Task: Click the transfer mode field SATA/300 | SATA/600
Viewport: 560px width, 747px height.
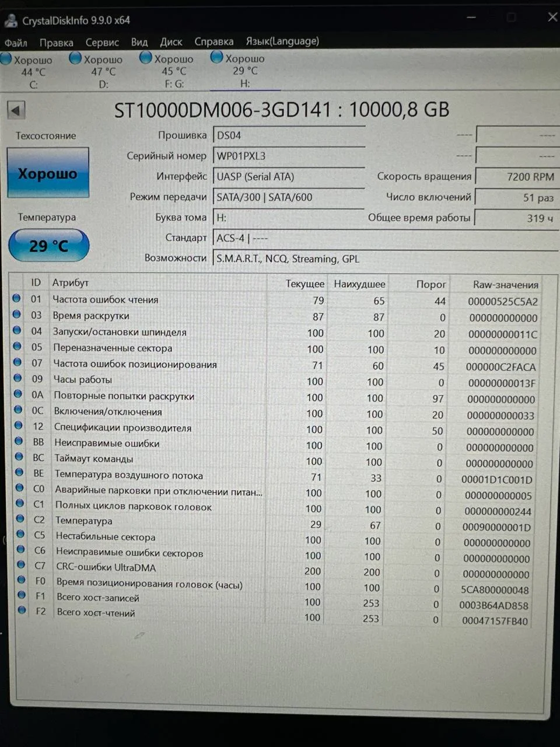Action: 289,197
